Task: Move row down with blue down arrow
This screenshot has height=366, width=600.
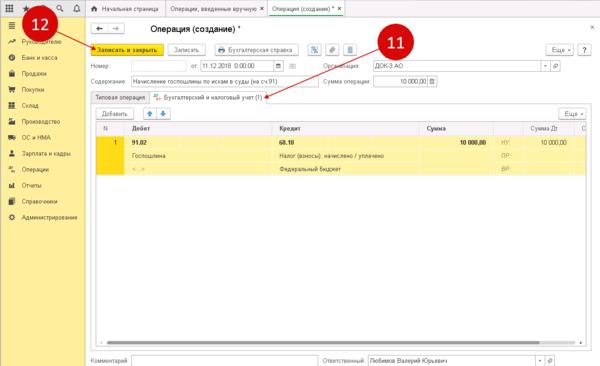Action: click(163, 114)
